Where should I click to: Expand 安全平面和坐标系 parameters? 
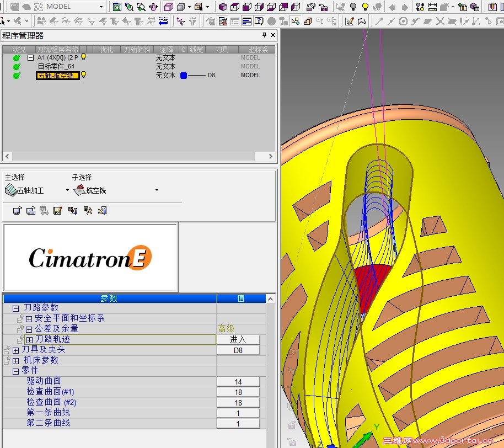point(29,319)
